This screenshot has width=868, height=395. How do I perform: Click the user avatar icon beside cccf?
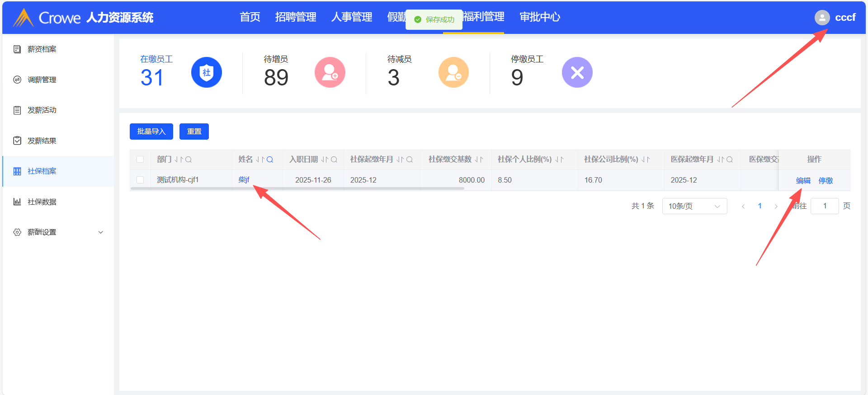(822, 18)
